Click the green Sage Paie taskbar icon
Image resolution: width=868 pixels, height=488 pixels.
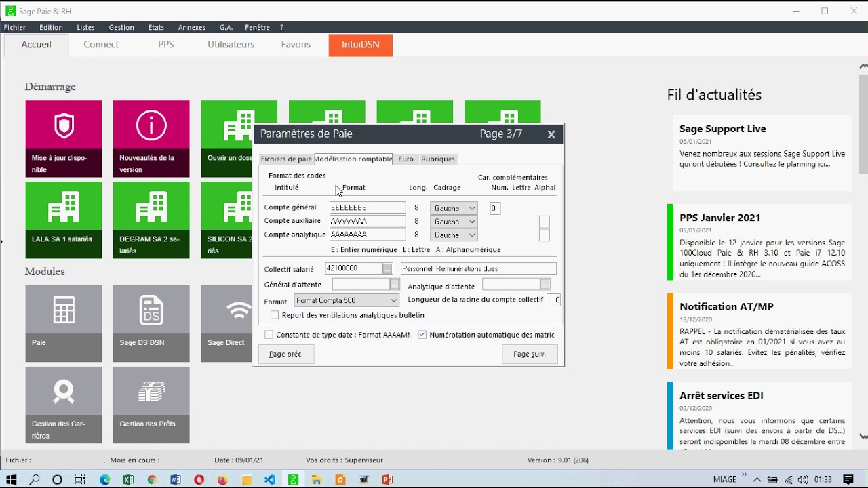[293, 479]
